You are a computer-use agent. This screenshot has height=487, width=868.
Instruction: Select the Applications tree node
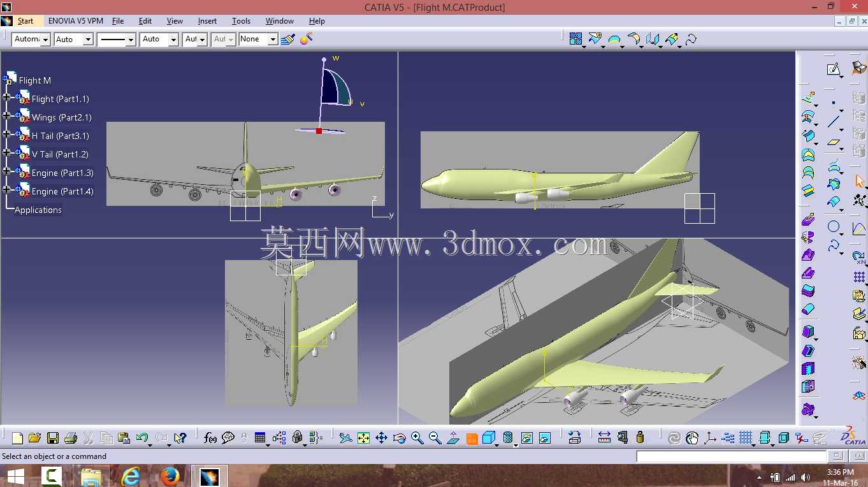coord(38,210)
